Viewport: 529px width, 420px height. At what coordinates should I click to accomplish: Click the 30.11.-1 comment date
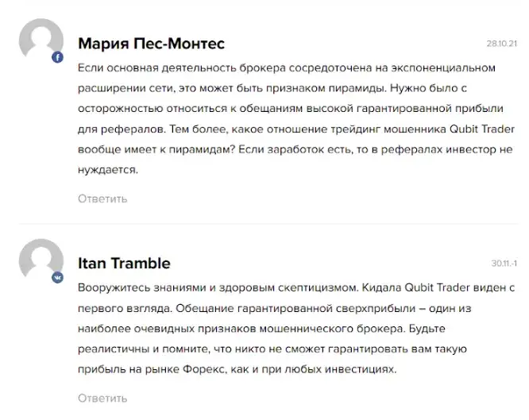click(504, 264)
